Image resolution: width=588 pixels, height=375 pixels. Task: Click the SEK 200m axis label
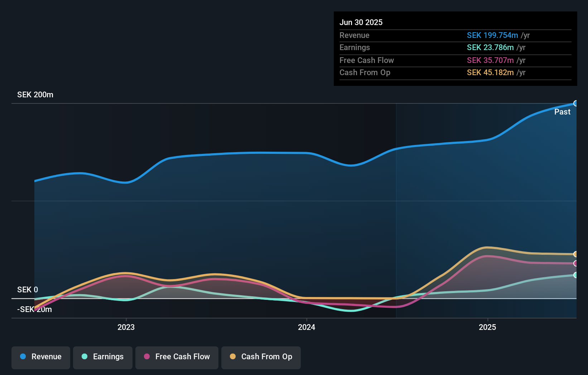(35, 95)
